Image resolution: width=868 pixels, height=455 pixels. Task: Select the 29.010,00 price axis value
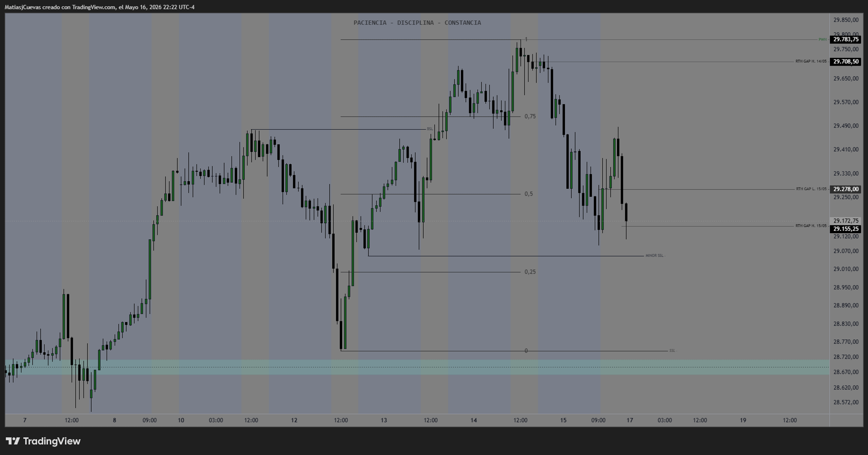[846, 269]
